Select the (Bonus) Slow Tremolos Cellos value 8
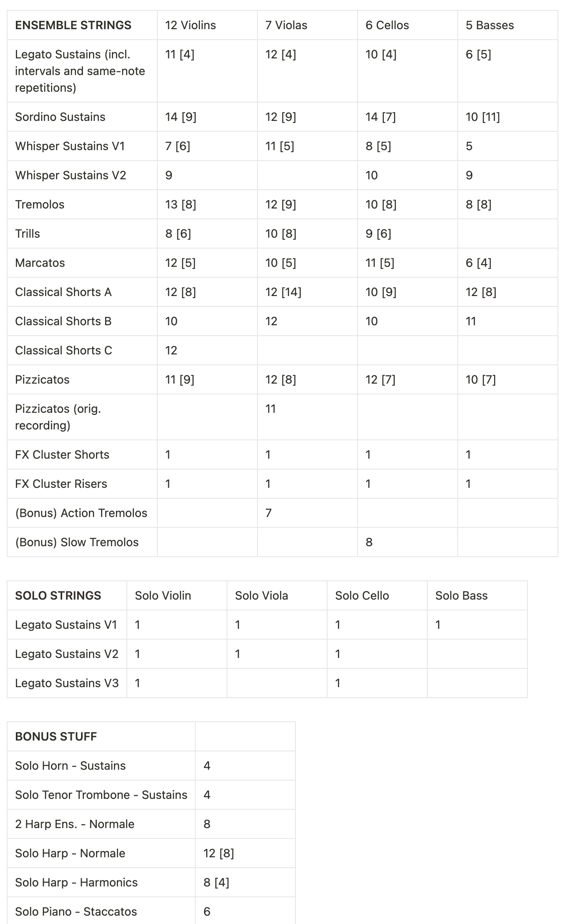This screenshot has height=924, width=565. 369,542
